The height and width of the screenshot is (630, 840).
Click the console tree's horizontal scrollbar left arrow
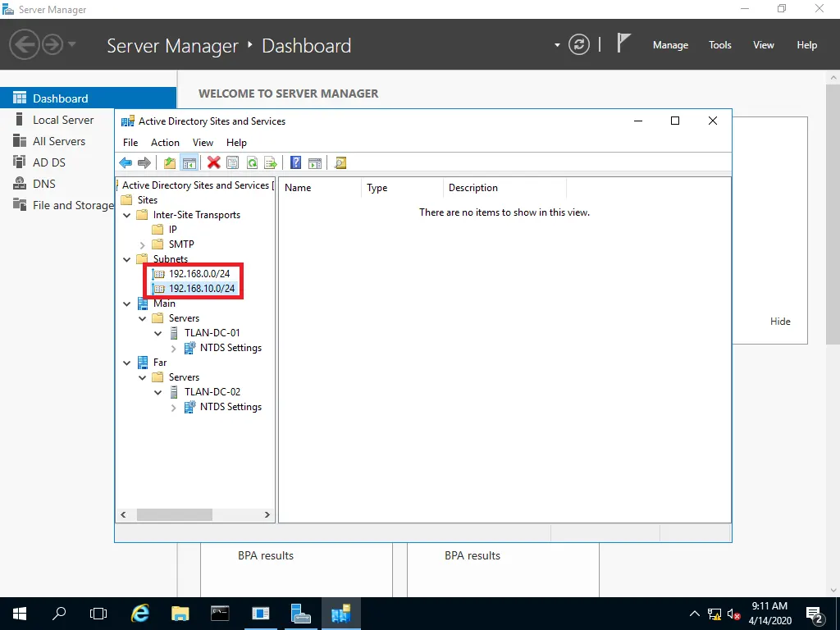[x=123, y=515]
